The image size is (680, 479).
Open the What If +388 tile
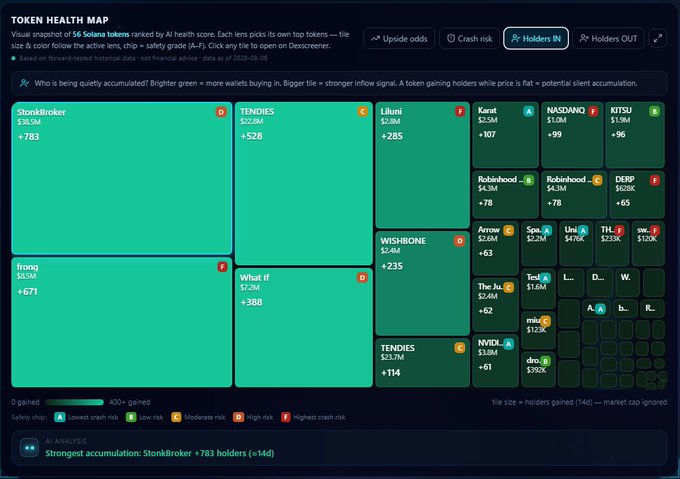click(304, 327)
